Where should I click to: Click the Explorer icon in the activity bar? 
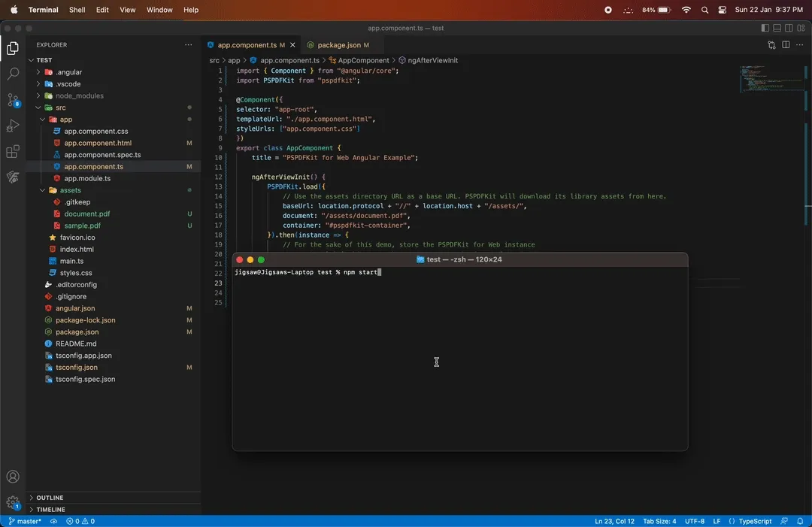point(12,47)
